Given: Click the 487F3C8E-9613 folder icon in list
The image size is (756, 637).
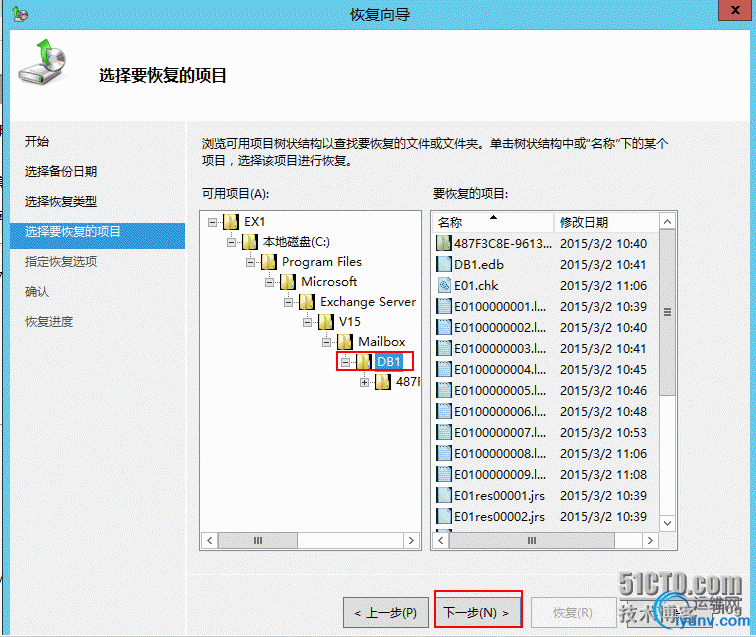Looking at the screenshot, I should click(444, 243).
